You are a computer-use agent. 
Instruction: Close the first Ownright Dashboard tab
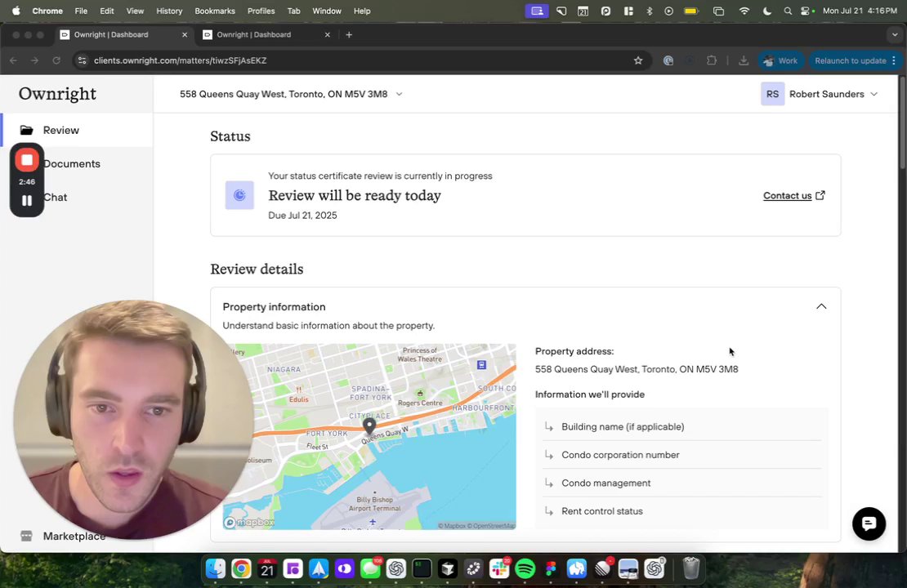tap(185, 34)
